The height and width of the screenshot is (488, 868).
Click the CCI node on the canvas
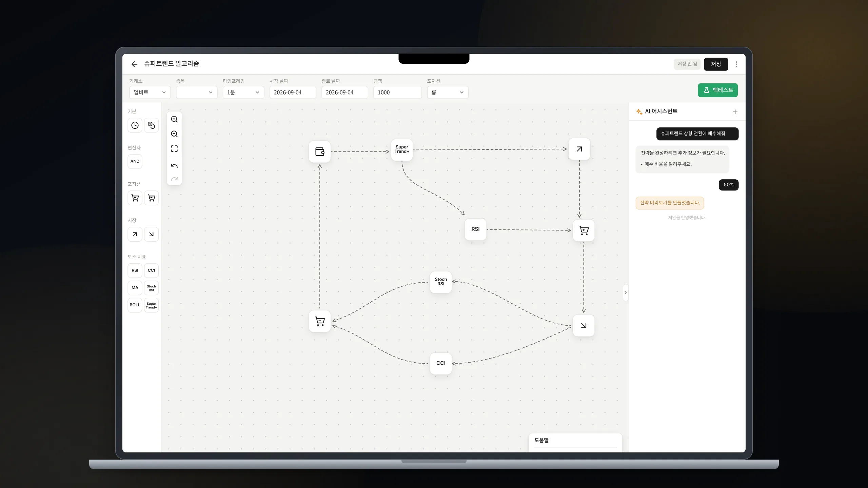(x=441, y=363)
